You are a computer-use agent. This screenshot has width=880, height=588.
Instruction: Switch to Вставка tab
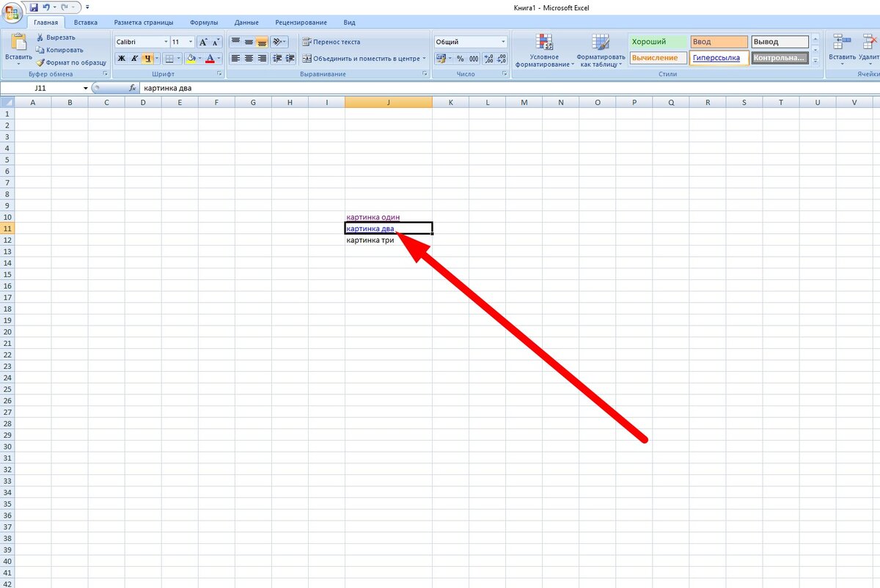(x=86, y=23)
